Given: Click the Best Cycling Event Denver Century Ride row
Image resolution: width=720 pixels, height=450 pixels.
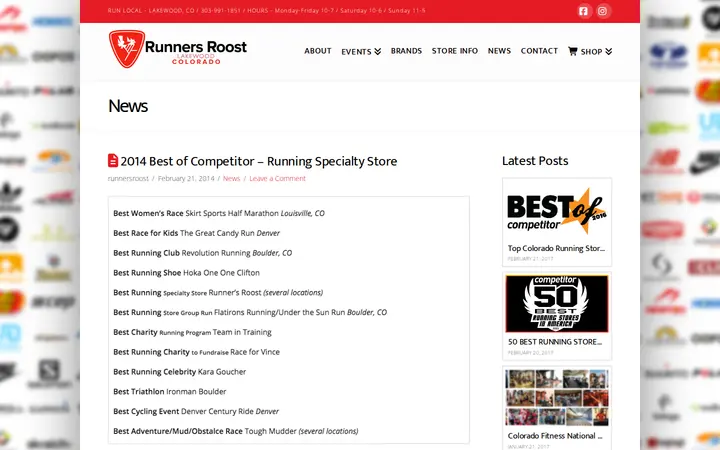Looking at the screenshot, I should tap(196, 411).
